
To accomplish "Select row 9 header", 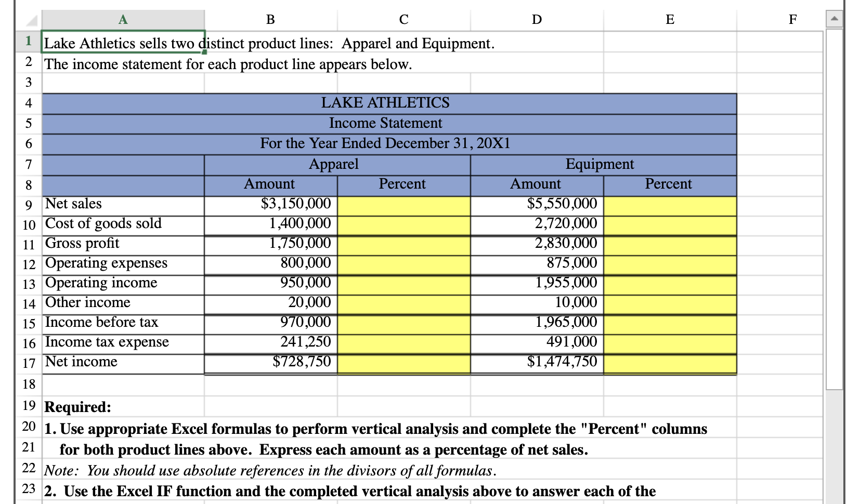I will pyautogui.click(x=29, y=205).
